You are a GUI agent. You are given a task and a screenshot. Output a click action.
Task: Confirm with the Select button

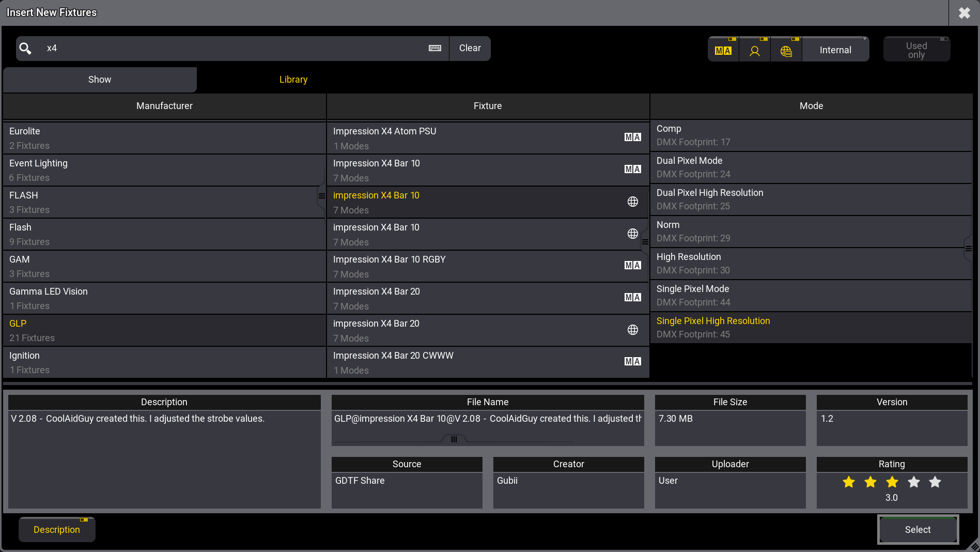pos(917,529)
